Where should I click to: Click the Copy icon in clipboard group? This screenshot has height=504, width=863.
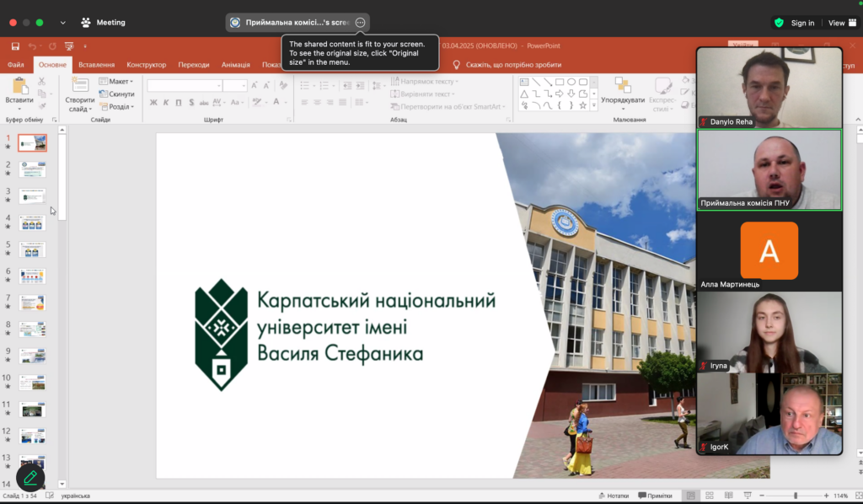tap(42, 94)
